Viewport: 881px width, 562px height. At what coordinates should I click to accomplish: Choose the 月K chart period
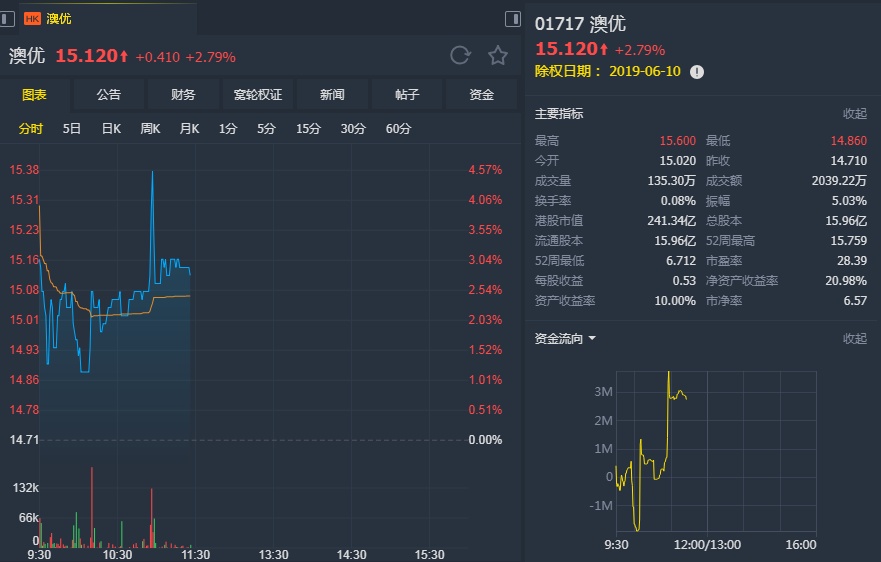[x=189, y=129]
